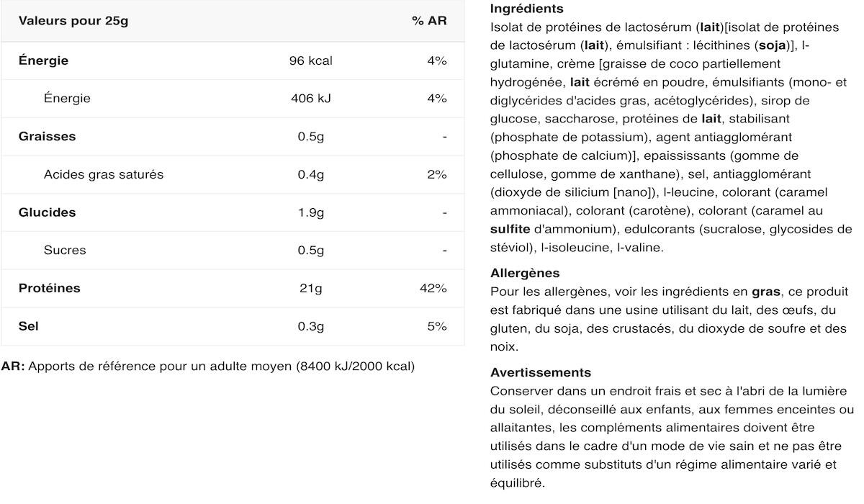Click the "Allergènes" section heading
Screen dimensions: 864x504
525,274
